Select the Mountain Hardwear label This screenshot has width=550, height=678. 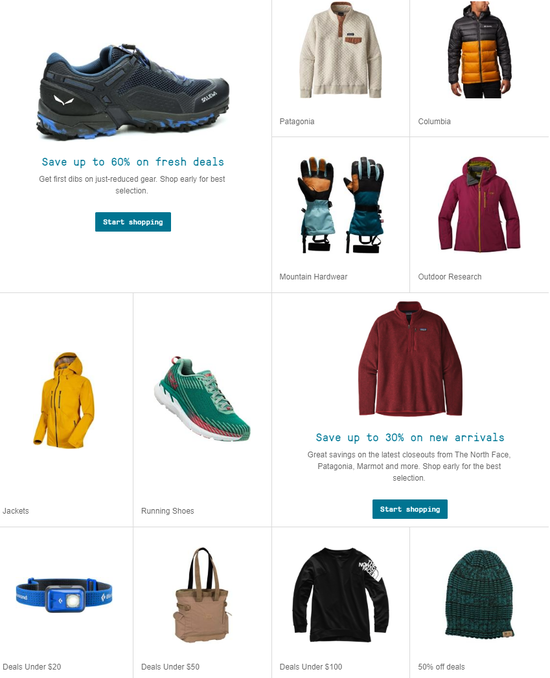pos(313,277)
